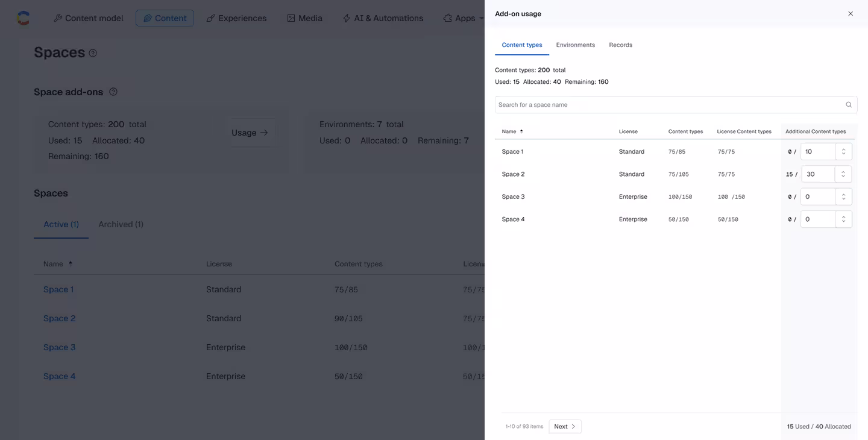Edit Space 1 additional content types field
The image size is (868, 440).
817,152
